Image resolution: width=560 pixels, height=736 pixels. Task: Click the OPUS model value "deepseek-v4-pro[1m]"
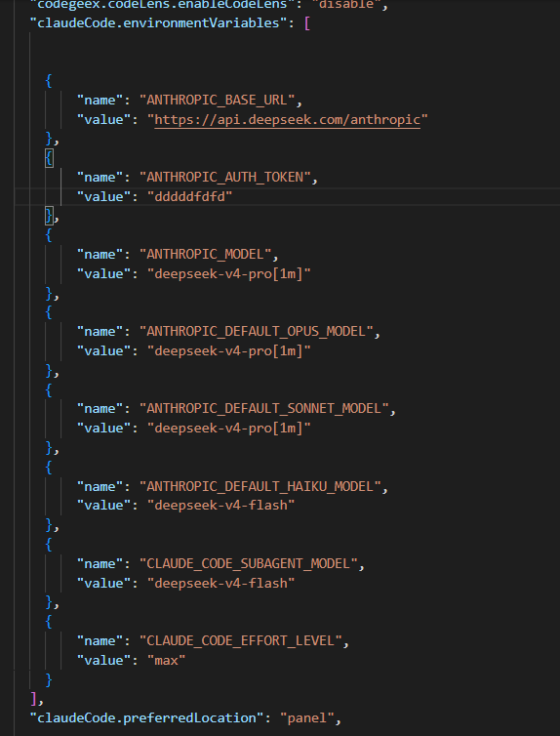(x=229, y=350)
